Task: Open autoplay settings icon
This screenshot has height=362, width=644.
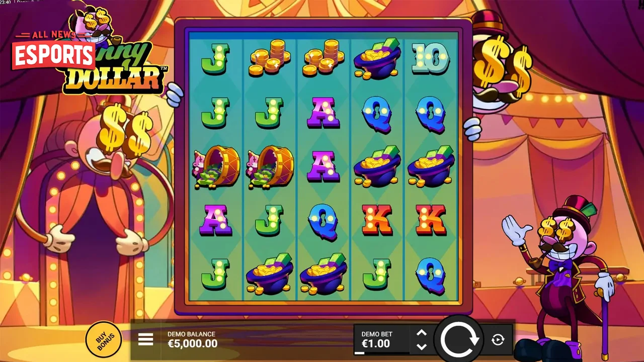Action: tap(498, 340)
